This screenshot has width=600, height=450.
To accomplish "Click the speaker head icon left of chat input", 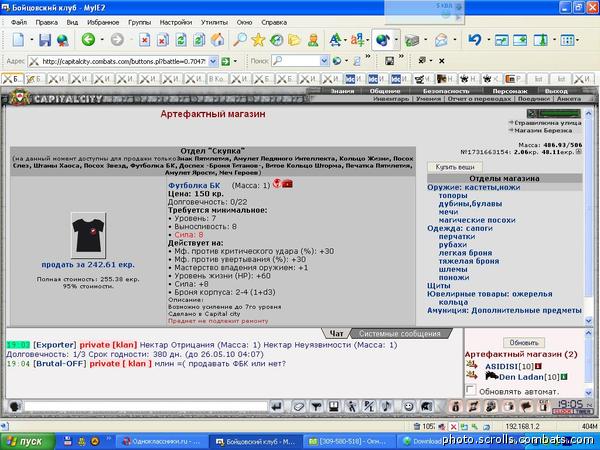I will tap(15, 406).
